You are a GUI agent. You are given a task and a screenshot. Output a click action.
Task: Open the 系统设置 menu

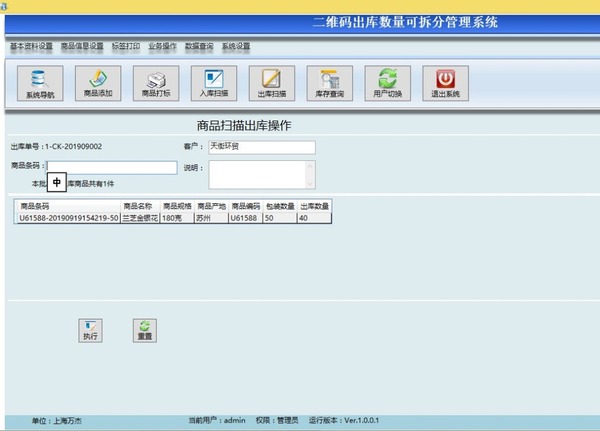[236, 46]
